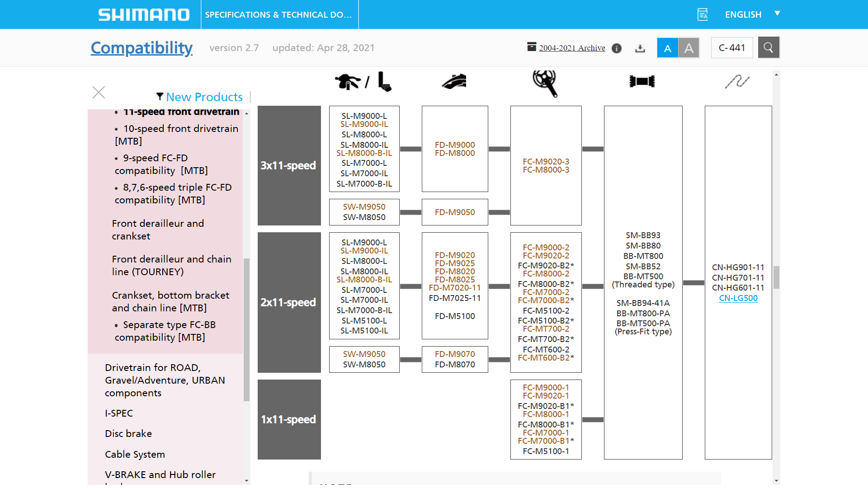Image resolution: width=868 pixels, height=488 pixels.
Task: Close the side navigation panel
Action: click(x=99, y=92)
